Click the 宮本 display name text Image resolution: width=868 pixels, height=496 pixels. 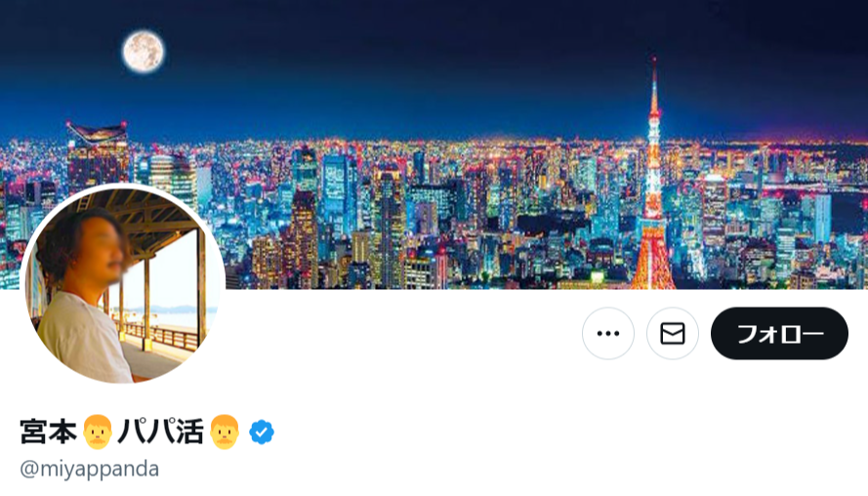(x=49, y=432)
